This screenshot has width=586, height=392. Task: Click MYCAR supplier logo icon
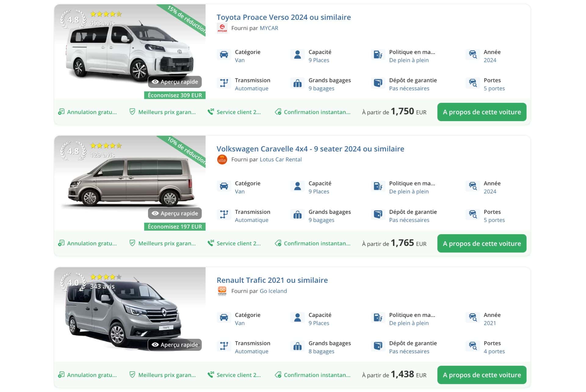(x=222, y=28)
